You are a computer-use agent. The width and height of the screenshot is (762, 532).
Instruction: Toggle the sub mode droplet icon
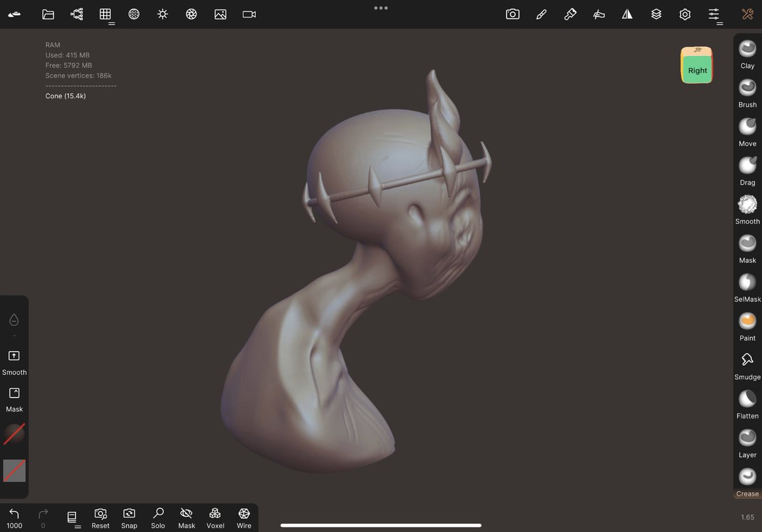[x=14, y=319]
